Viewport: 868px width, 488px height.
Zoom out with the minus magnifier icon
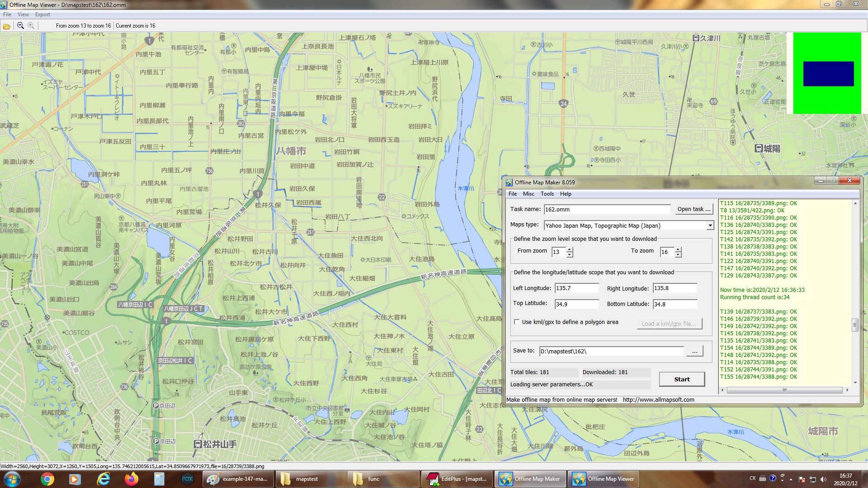[20, 26]
